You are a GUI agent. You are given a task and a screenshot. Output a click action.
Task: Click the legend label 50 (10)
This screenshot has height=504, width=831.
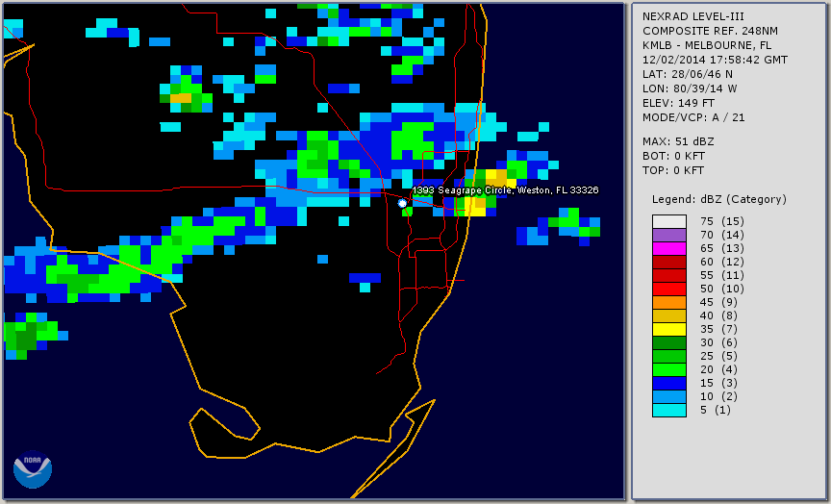(721, 289)
